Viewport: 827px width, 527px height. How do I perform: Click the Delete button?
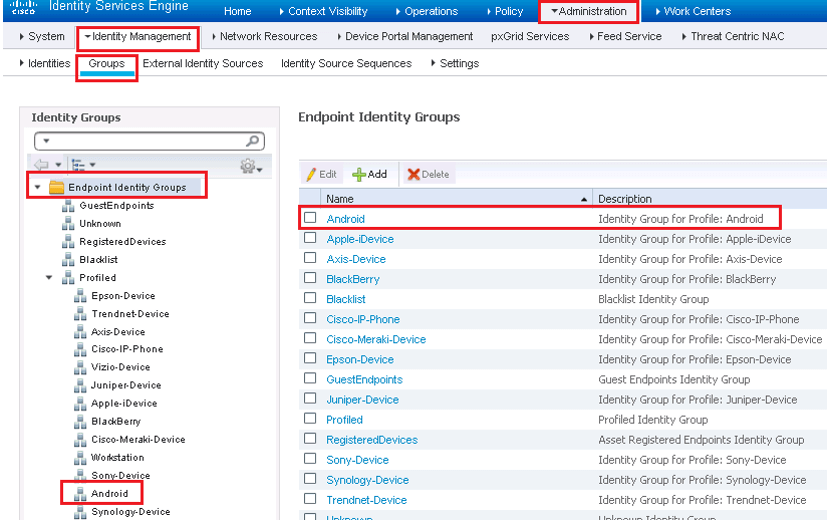point(428,174)
